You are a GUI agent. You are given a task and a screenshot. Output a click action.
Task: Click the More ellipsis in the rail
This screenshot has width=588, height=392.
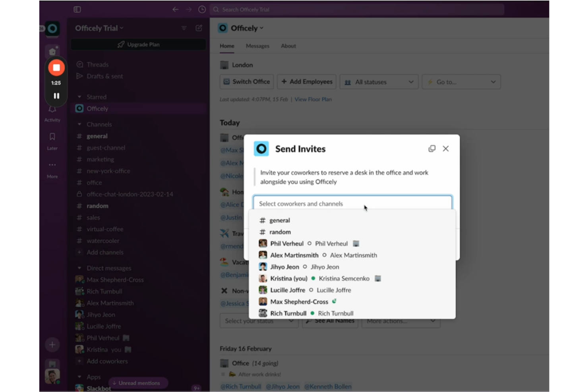click(52, 165)
